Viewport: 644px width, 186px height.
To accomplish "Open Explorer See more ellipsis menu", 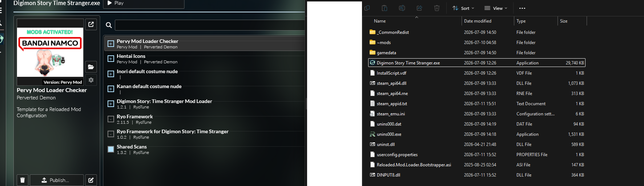I will click(522, 8).
